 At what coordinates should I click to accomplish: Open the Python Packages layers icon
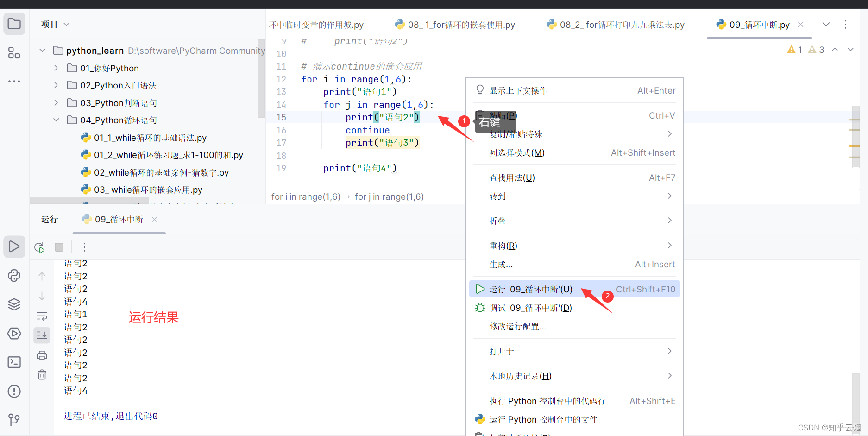pos(14,304)
